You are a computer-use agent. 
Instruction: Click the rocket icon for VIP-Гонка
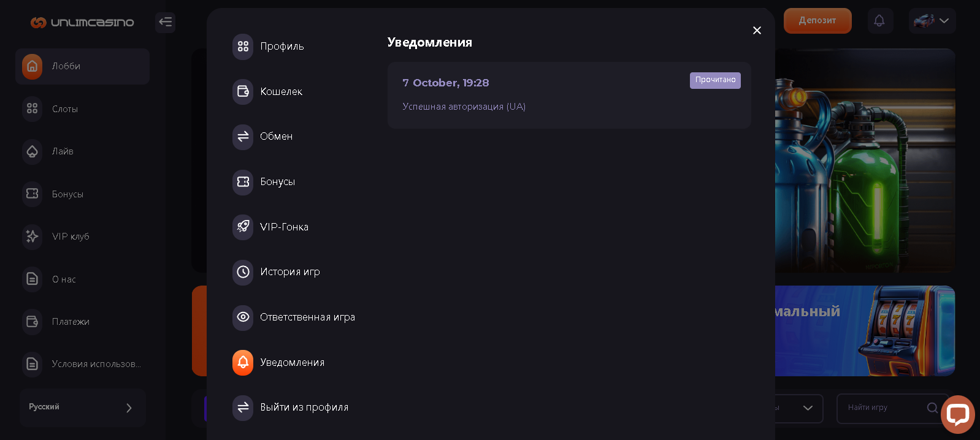(x=243, y=227)
